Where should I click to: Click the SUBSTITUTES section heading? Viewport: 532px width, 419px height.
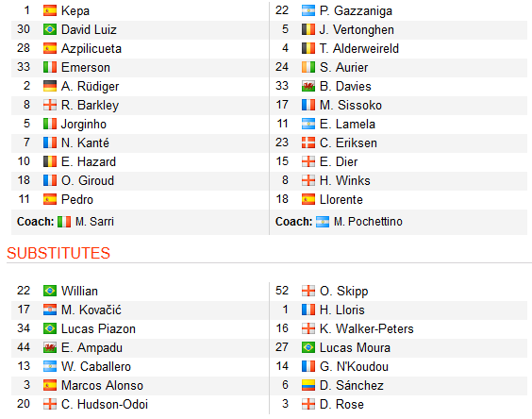coord(58,253)
